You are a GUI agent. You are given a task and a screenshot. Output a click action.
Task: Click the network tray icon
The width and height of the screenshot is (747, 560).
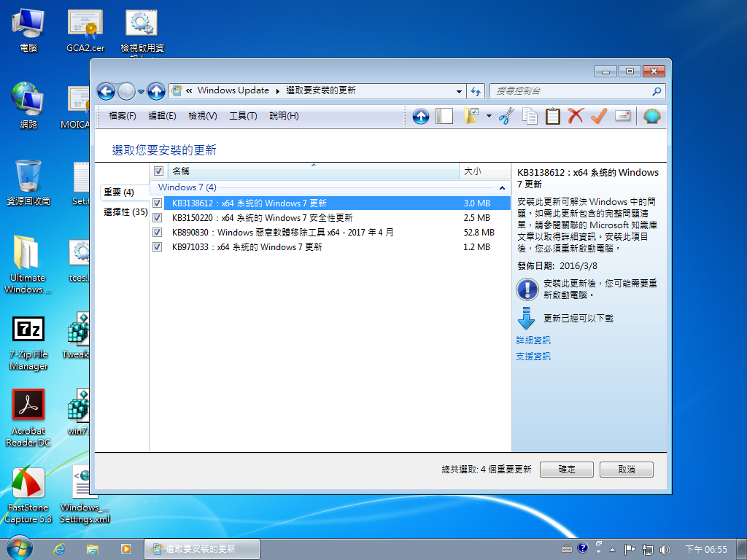[648, 550]
